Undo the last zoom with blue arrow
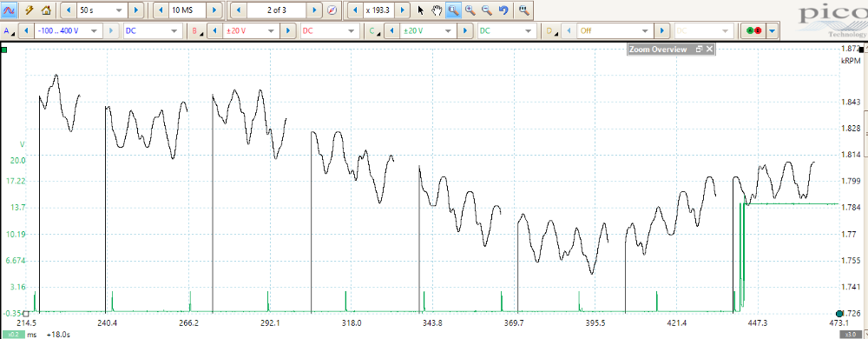This screenshot has width=868, height=339. coord(503,10)
